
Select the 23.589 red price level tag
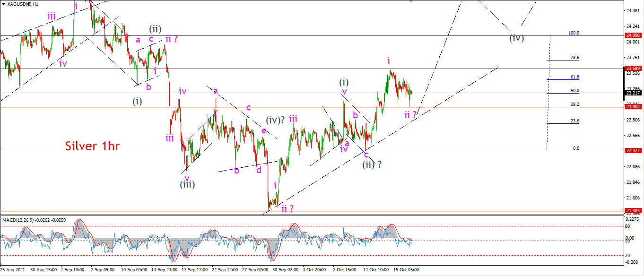coord(633,69)
